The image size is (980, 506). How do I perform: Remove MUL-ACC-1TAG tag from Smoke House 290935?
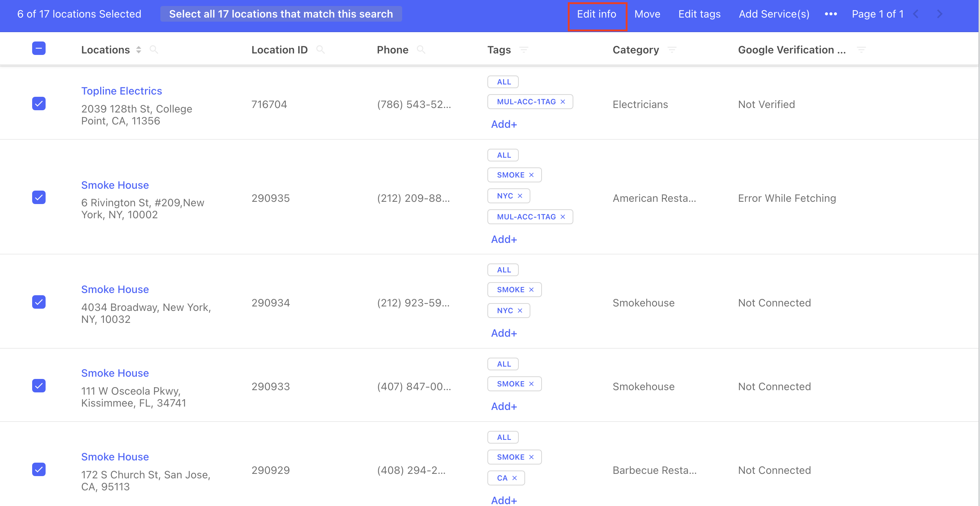563,217
